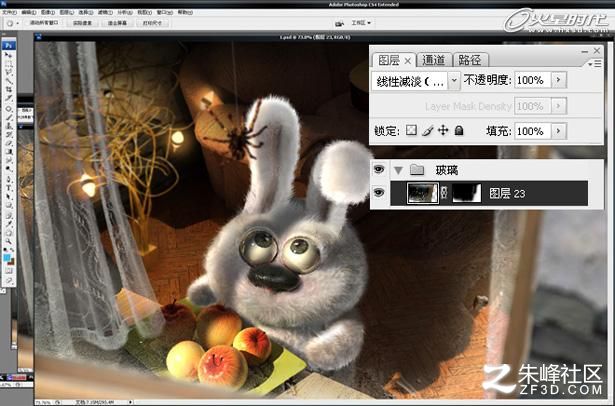Open the 填充 slider arrow
This screenshot has width=615, height=406.
(559, 131)
